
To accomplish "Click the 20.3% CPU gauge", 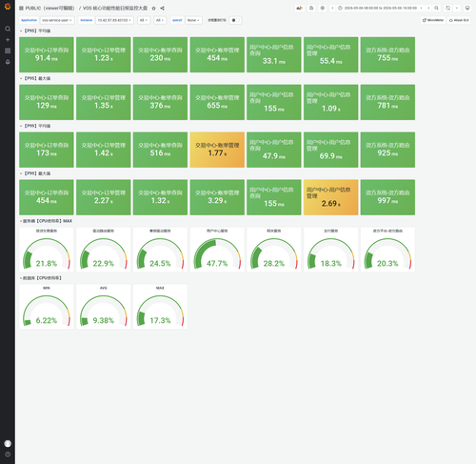I will (387, 250).
